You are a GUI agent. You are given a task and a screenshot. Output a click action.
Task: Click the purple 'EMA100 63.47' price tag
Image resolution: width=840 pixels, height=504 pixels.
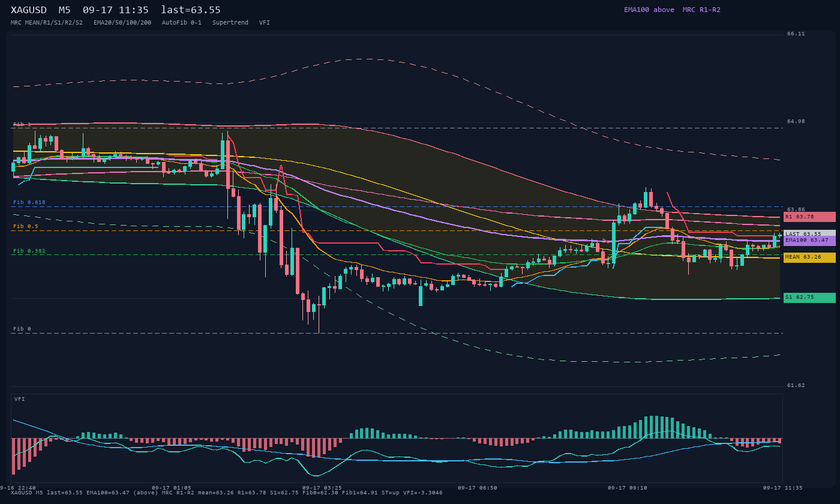pyautogui.click(x=809, y=241)
